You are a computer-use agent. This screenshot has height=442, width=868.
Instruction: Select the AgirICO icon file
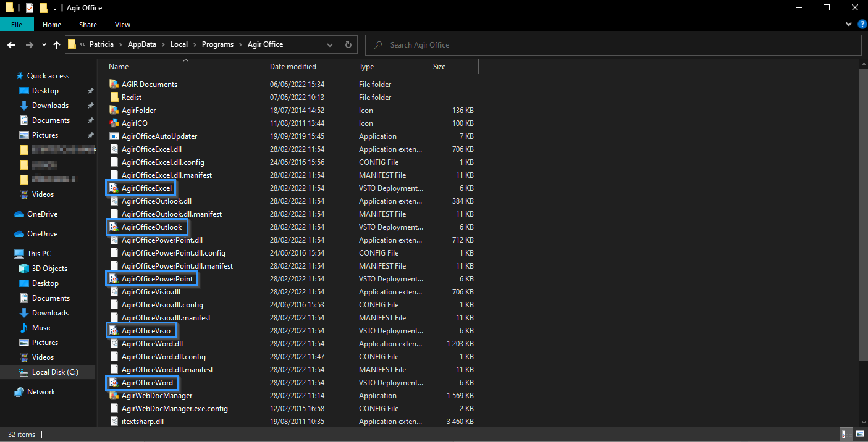click(114, 123)
